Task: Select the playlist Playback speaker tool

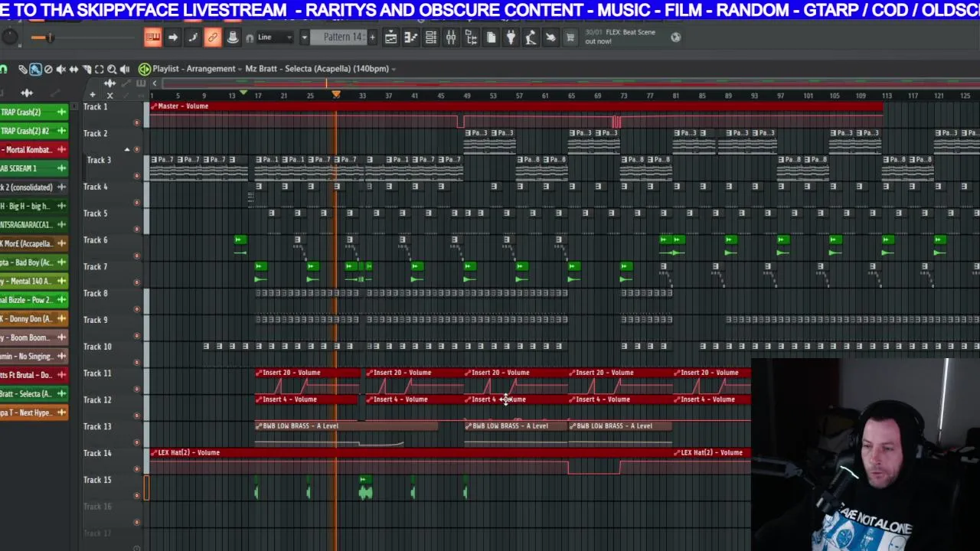Action: pos(125,69)
